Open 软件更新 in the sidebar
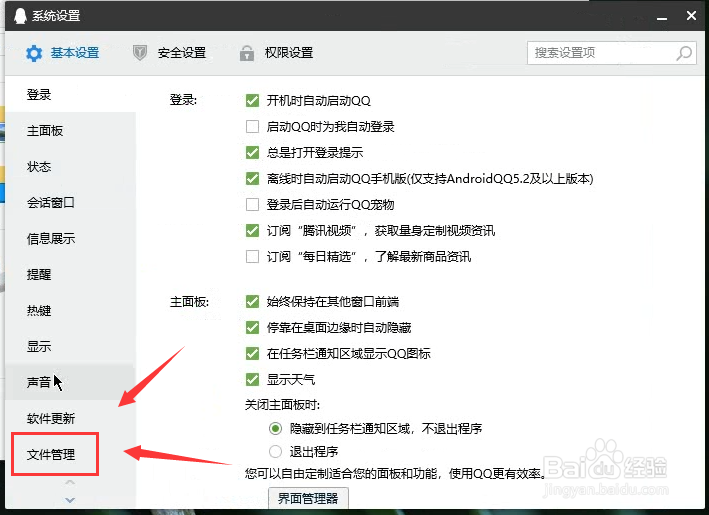Screen dimensions: 709x515 pyautogui.click(x=71, y=419)
